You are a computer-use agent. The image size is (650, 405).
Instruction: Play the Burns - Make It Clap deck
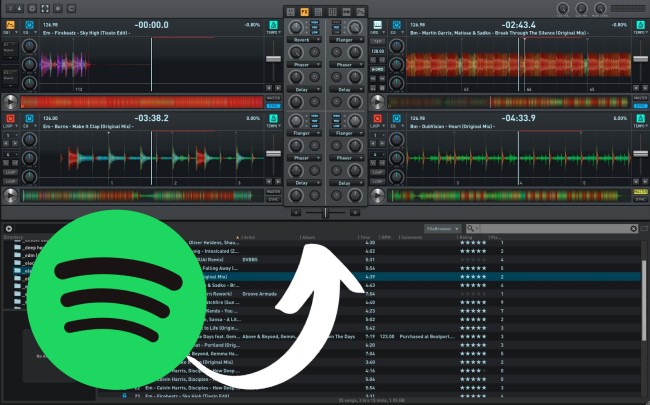tap(10, 196)
